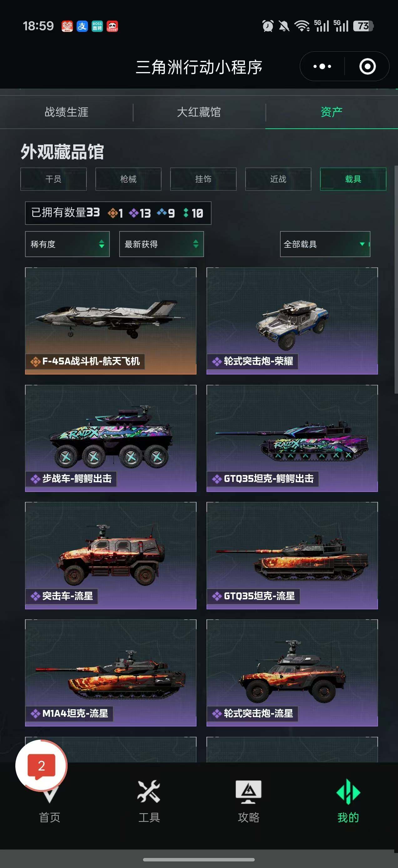Switch to the 战绩生涯 tab
Screen dimensions: 398x868
coord(66,112)
